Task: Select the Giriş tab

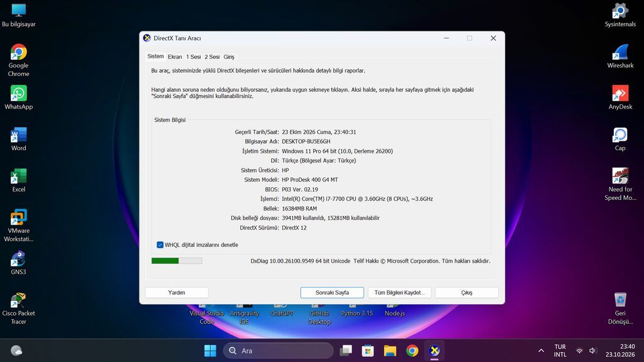Action: [229, 57]
